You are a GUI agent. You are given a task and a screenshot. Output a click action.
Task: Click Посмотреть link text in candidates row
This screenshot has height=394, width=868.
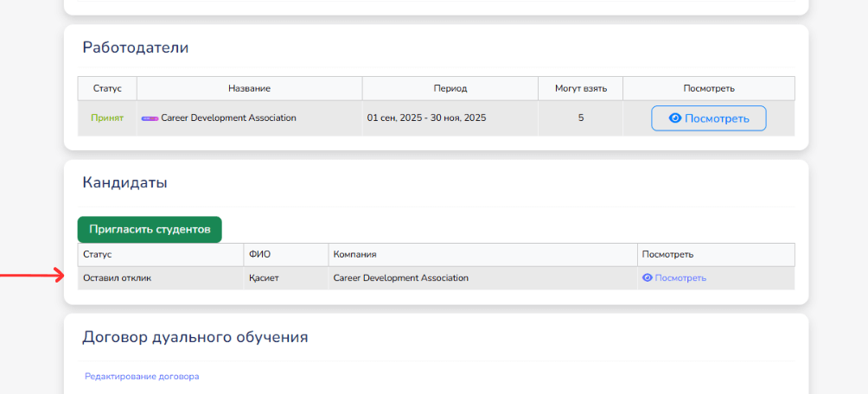click(x=680, y=278)
